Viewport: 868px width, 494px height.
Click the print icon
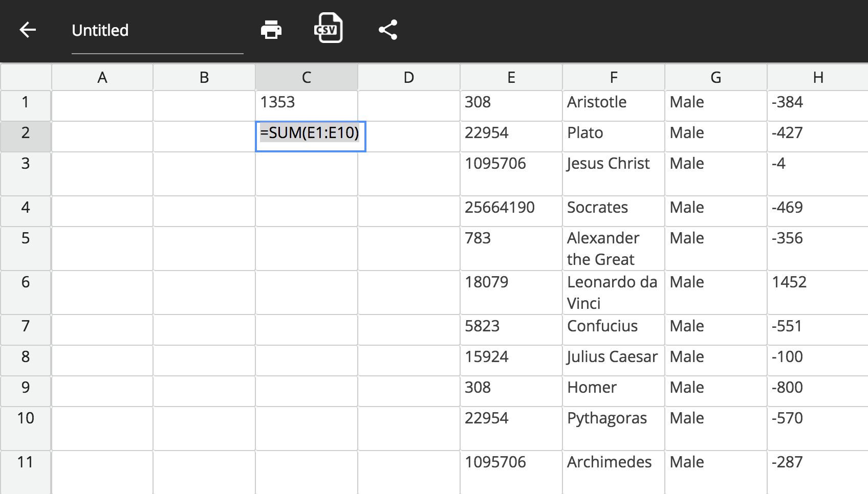pyautogui.click(x=271, y=30)
